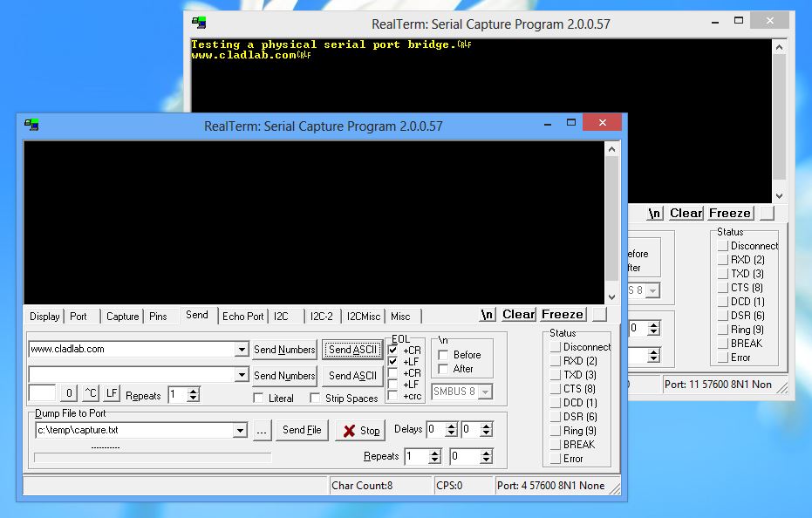Open the dump file path dropdown
Viewport: 812px width, 518px height.
pos(241,431)
